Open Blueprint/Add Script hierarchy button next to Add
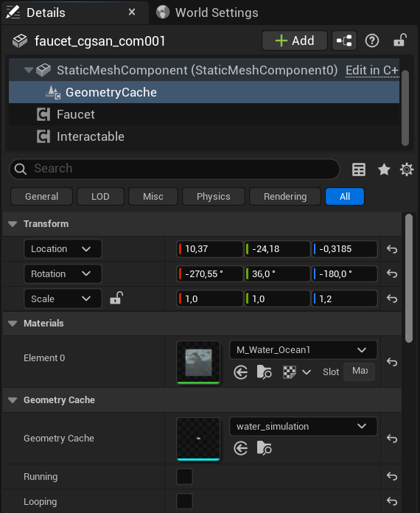Image resolution: width=420 pixels, height=513 pixels. pyautogui.click(x=344, y=41)
